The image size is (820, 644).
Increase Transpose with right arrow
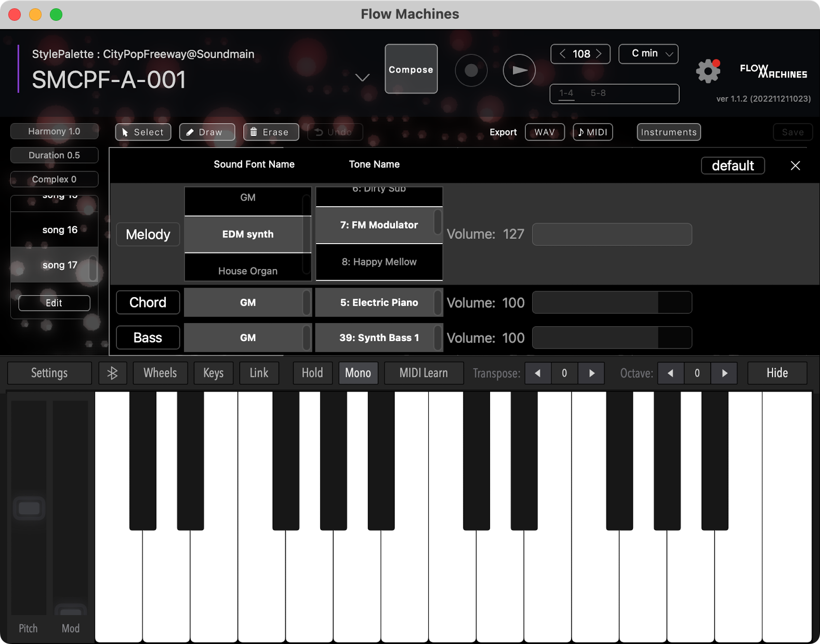click(x=591, y=373)
